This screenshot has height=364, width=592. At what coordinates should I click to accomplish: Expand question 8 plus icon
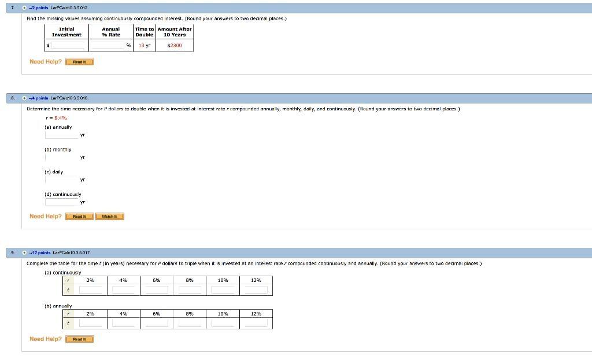click(x=24, y=98)
